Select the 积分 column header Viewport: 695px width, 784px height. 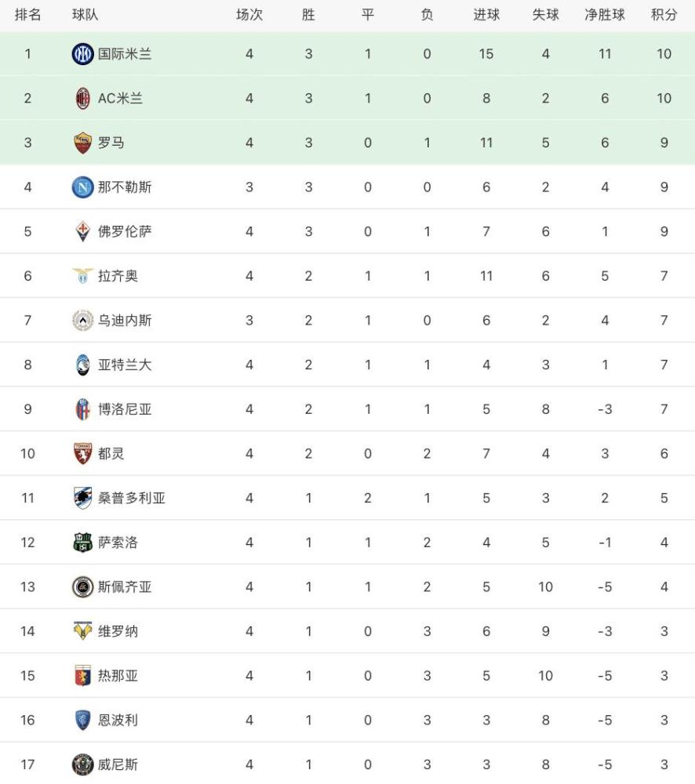tap(664, 15)
